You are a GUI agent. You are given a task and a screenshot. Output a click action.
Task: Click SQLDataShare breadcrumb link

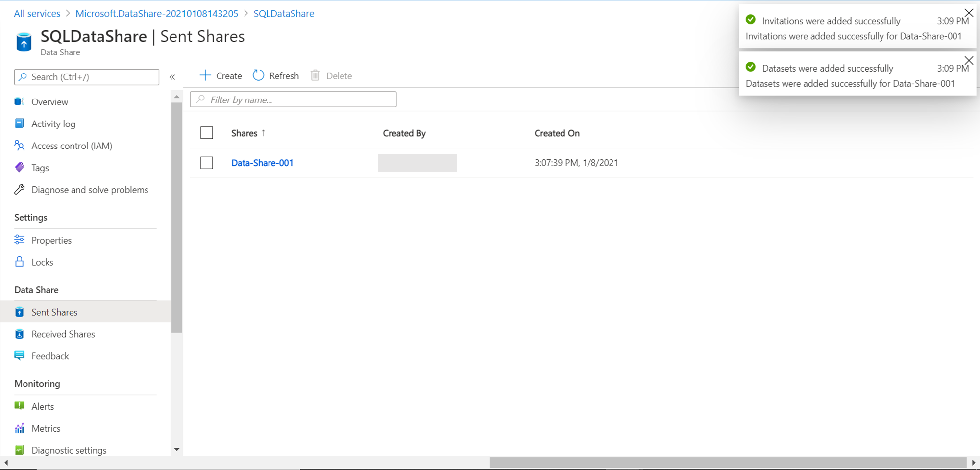click(x=284, y=13)
